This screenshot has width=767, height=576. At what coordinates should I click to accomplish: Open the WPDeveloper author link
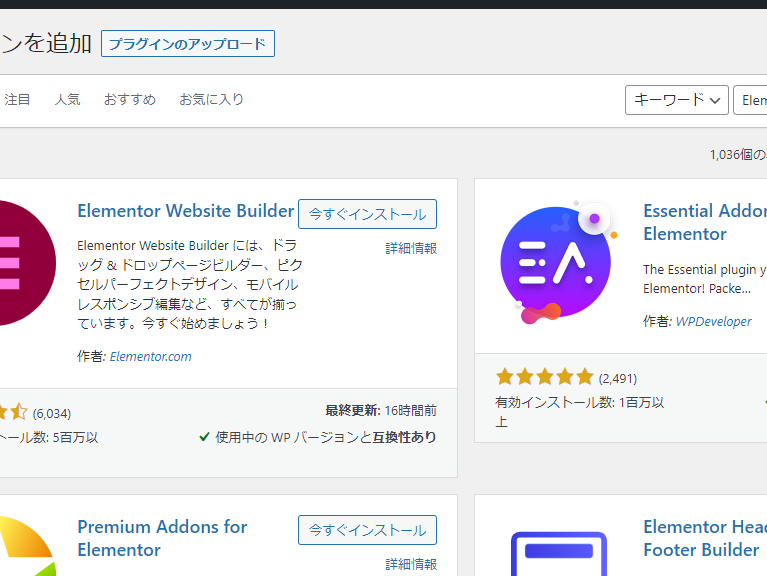(713, 321)
